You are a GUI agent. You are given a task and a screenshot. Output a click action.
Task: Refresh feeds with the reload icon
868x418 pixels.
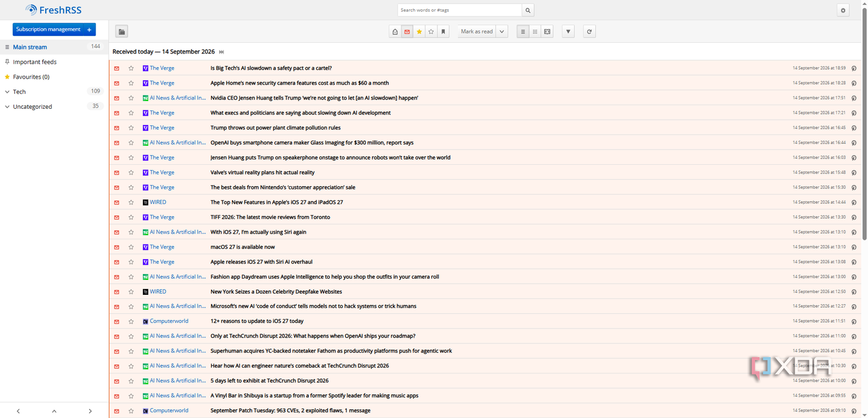pos(589,32)
